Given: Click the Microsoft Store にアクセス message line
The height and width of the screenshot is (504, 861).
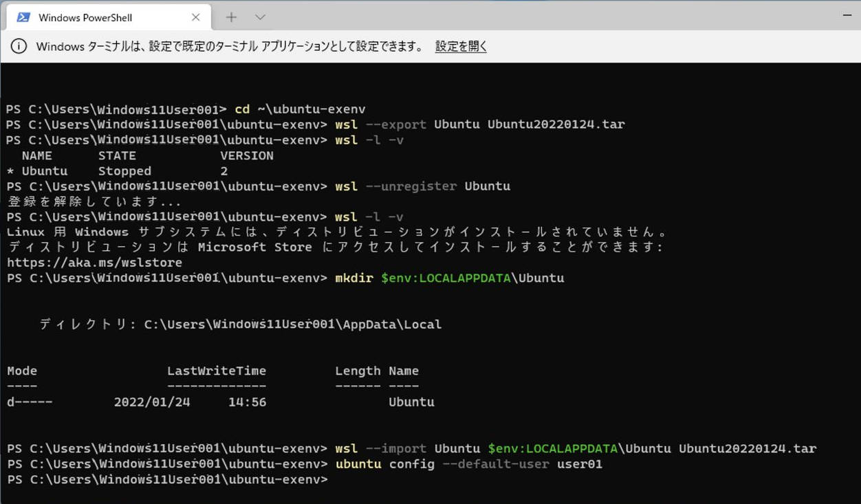Looking at the screenshot, I should pos(336,247).
